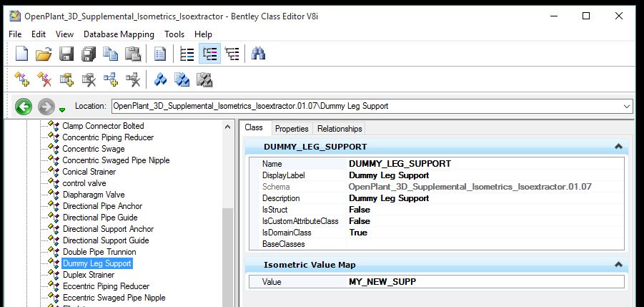Select Directional Pipe Guide class
This screenshot has width=644, height=307.
100,218
